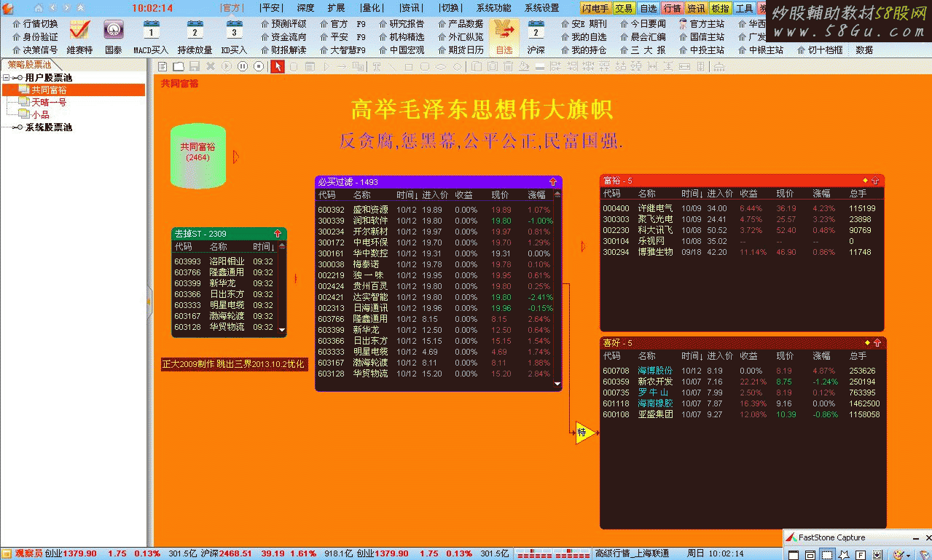This screenshot has width=932, height=560.
Task: Open the 深度 menu
Action: [305, 8]
